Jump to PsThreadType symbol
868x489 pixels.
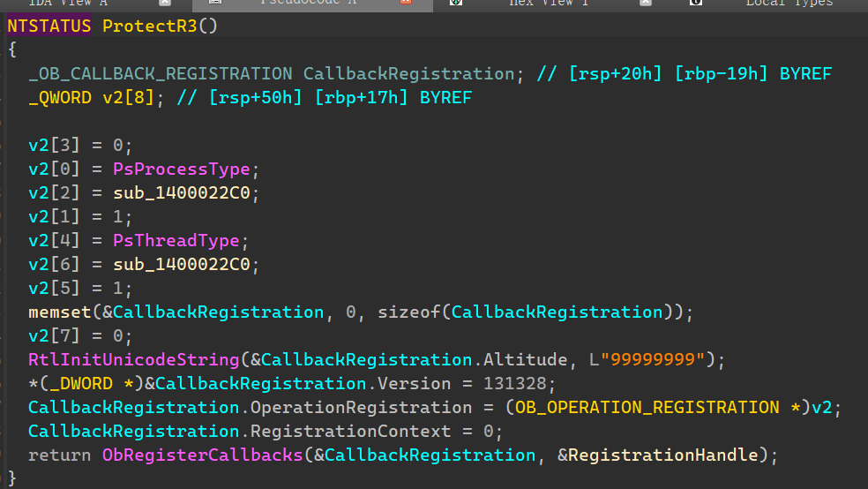[x=176, y=240]
